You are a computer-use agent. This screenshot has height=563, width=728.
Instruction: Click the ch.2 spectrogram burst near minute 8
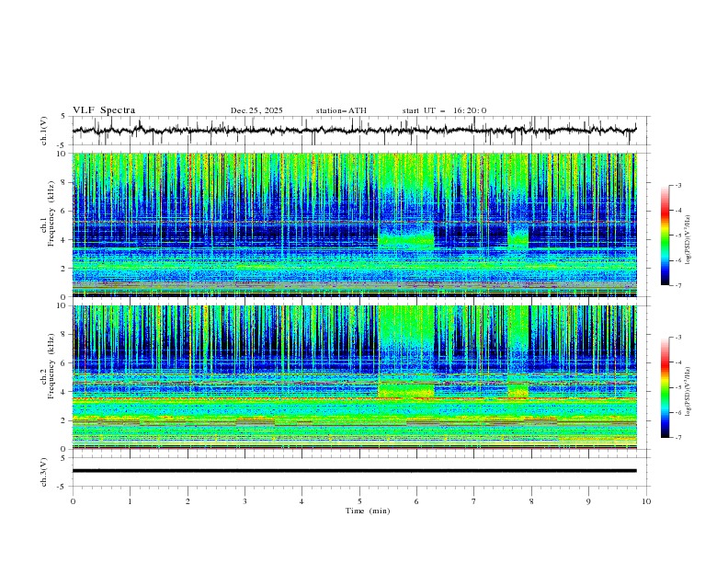coord(518,390)
